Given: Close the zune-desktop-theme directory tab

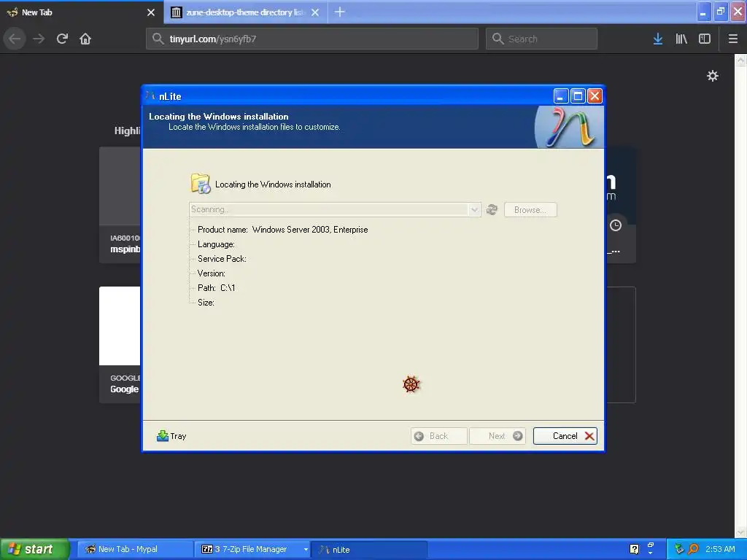Looking at the screenshot, I should coord(315,12).
